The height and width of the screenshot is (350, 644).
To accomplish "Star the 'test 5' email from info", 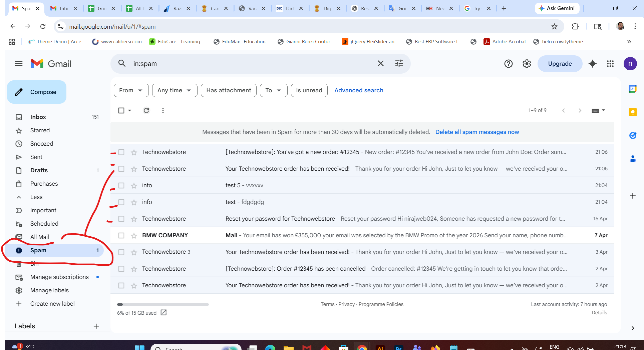I will point(133,185).
